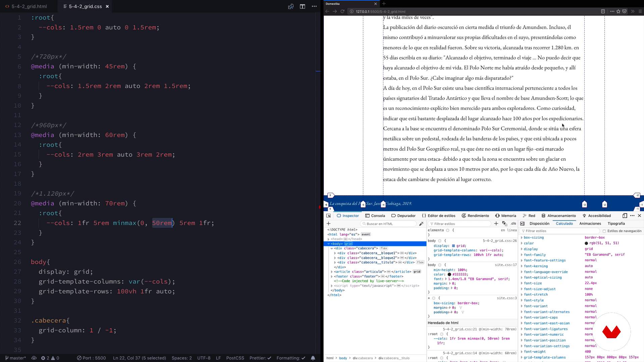644x362 pixels.
Task: Close the DevTools panel
Action: point(640,216)
